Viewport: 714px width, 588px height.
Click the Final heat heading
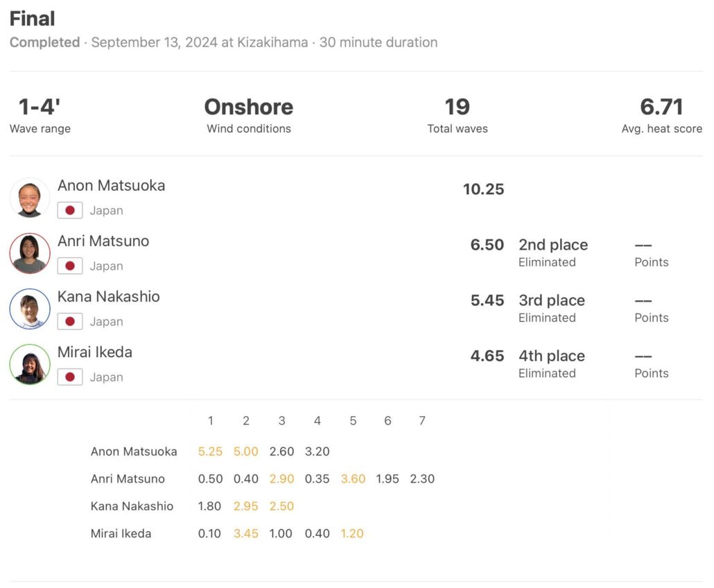[x=33, y=19]
